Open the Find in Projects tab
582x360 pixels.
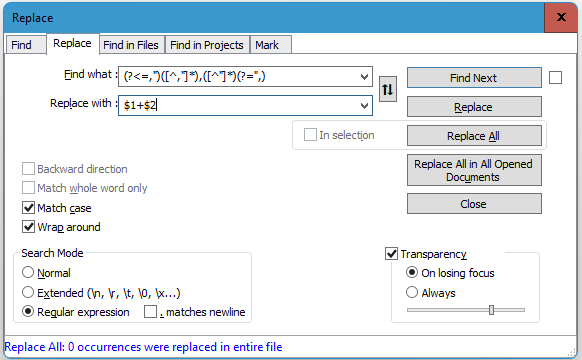tap(207, 45)
